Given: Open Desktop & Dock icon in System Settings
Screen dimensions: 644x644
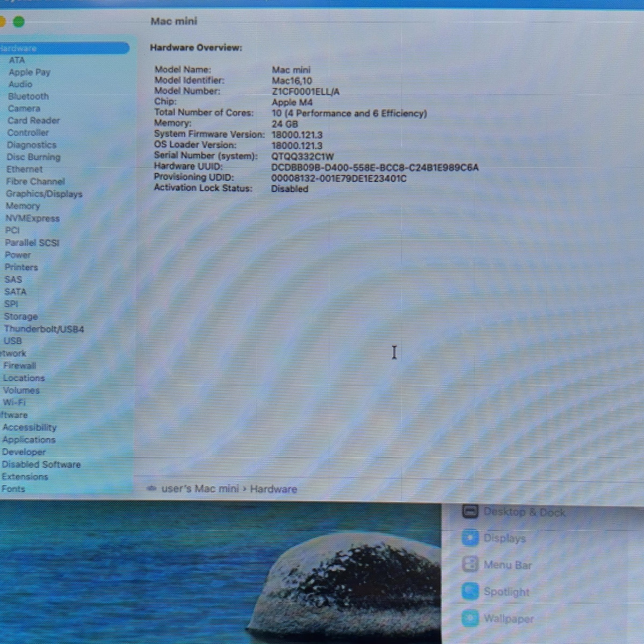Looking at the screenshot, I should [470, 511].
